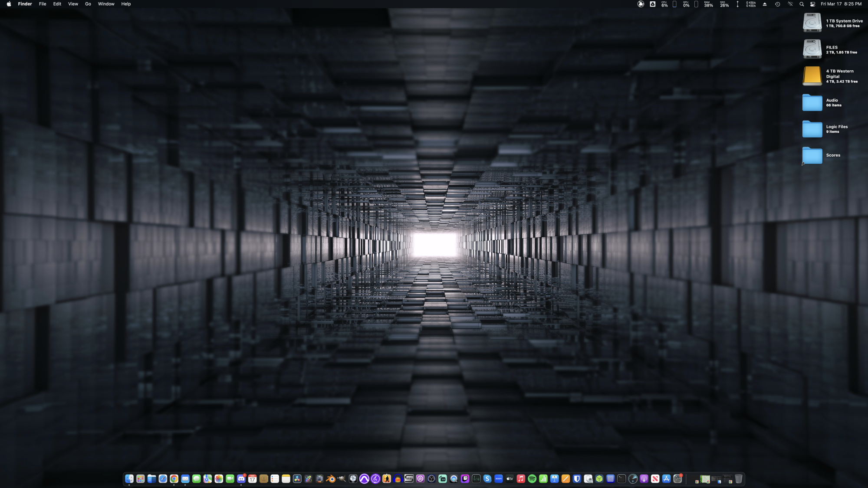Viewport: 868px width, 488px height.
Task: Select 4 TB Western Digital drive icon
Action: pos(812,76)
